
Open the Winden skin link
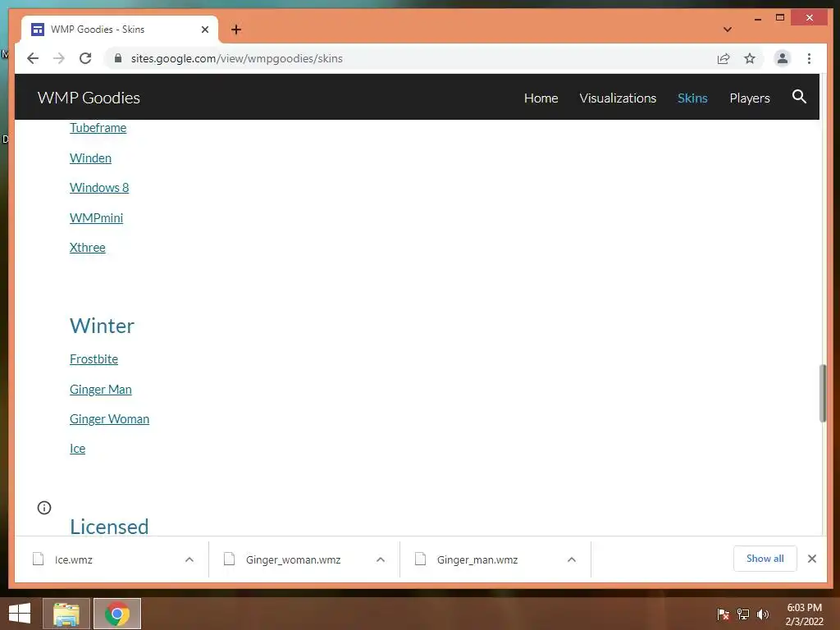tap(90, 158)
